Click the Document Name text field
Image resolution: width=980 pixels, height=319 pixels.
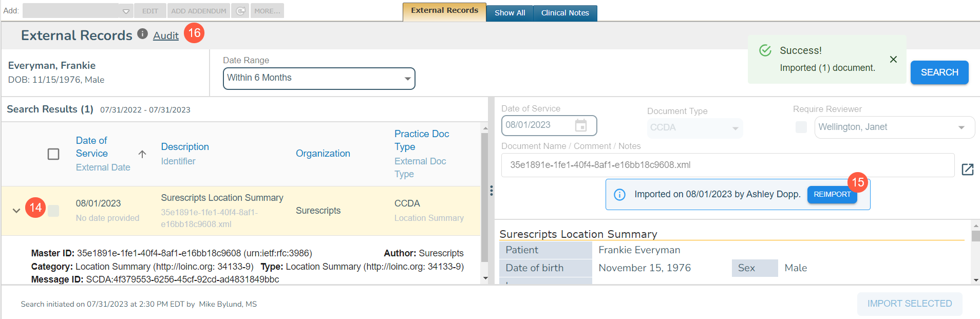727,165
